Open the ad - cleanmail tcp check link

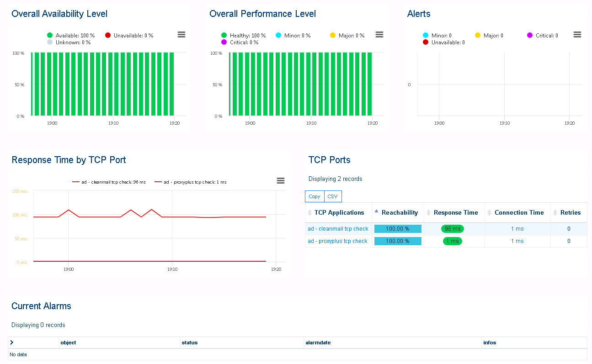coord(338,228)
